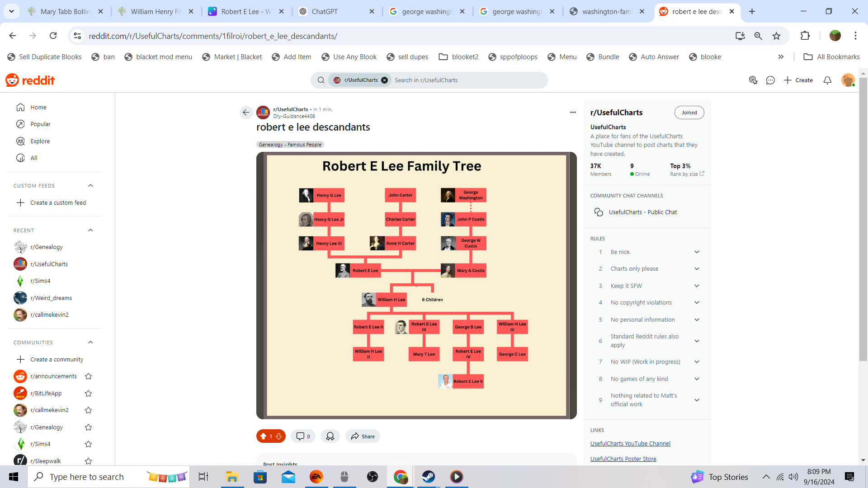Collapse the Recent section in sidebar
868x488 pixels.
(x=90, y=230)
